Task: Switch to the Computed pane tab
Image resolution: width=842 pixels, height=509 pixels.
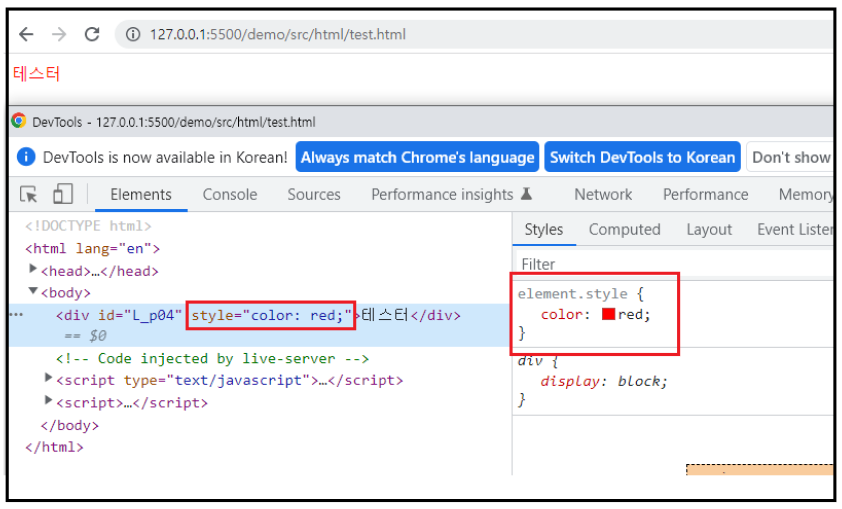Action: [x=625, y=230]
